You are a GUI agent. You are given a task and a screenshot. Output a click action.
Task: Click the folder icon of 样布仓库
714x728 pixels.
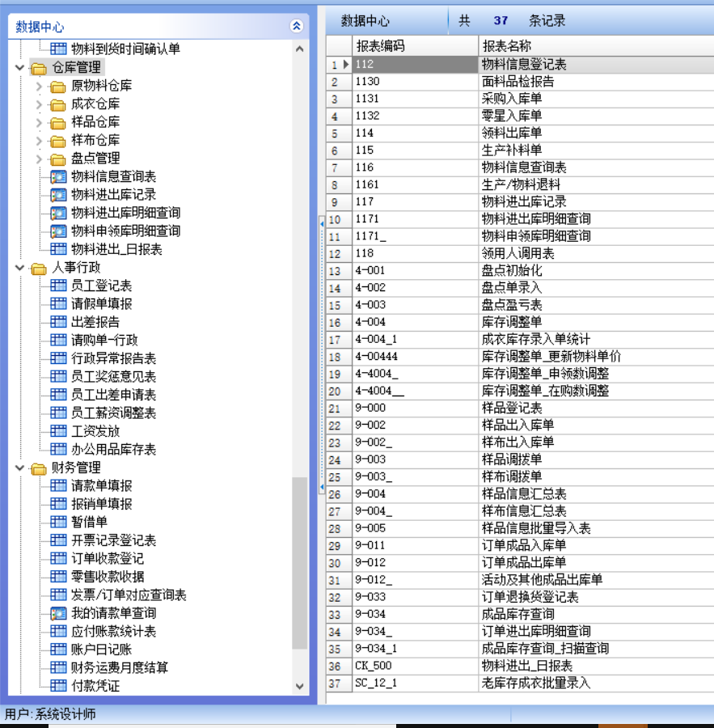tap(57, 141)
